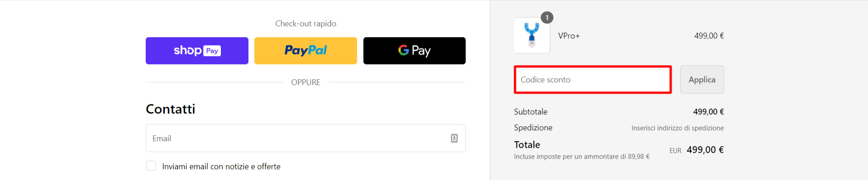This screenshot has width=868, height=180.
Task: Click the Subtotale row label
Action: click(531, 112)
